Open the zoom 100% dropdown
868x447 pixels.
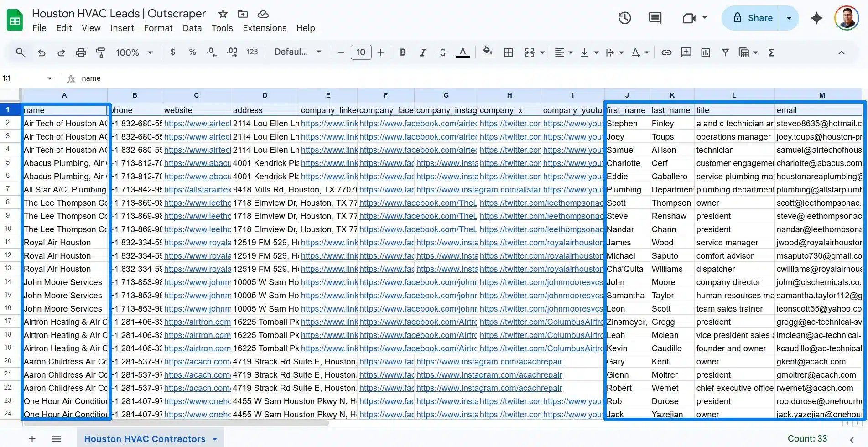click(x=134, y=52)
